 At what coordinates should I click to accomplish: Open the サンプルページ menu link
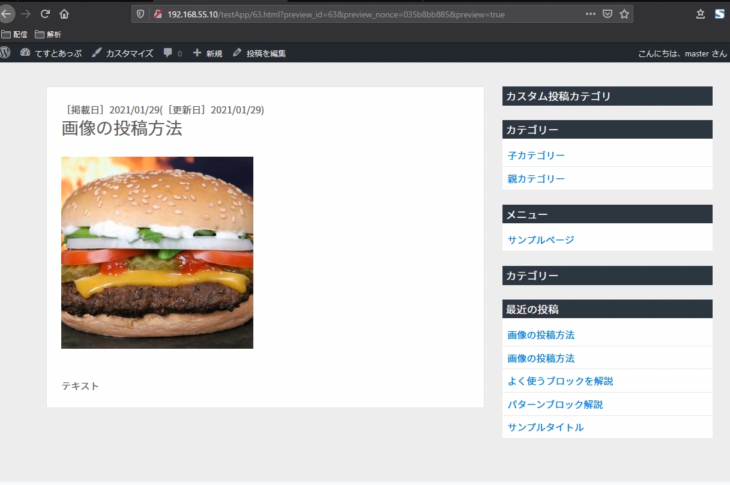(x=541, y=240)
